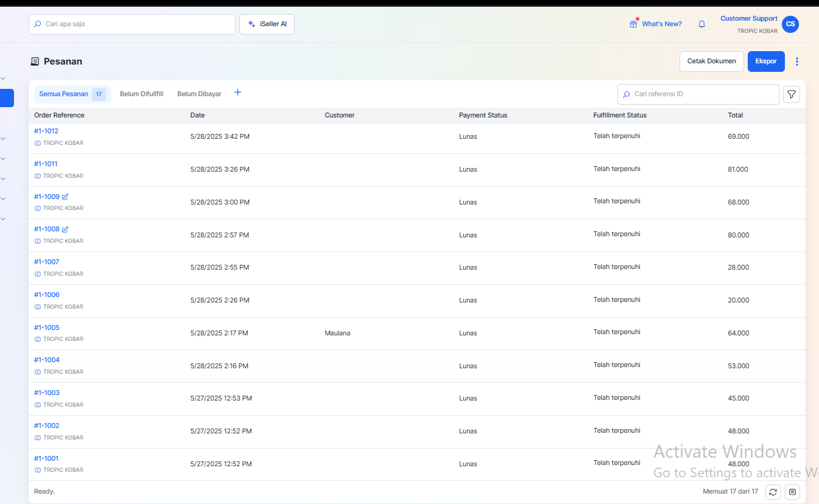The height and width of the screenshot is (504, 819).
Task: Switch to the Belum Dibayar tab
Action: (199, 94)
